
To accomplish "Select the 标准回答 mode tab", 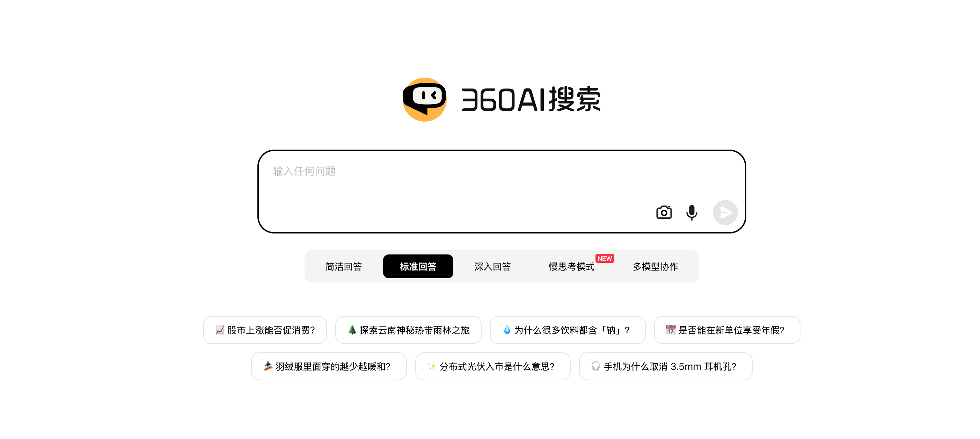I will click(x=418, y=267).
